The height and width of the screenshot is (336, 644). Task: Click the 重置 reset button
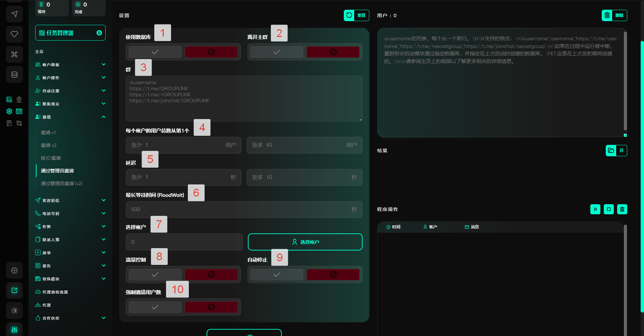[356, 15]
